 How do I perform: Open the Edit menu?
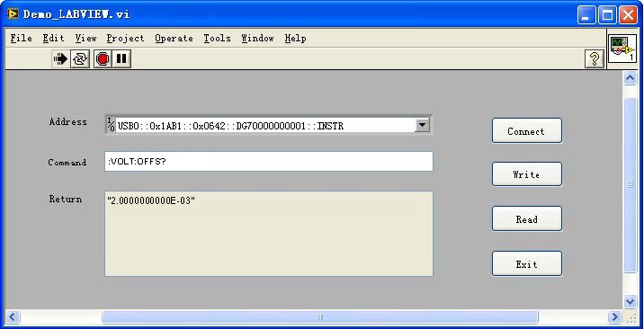(x=53, y=38)
